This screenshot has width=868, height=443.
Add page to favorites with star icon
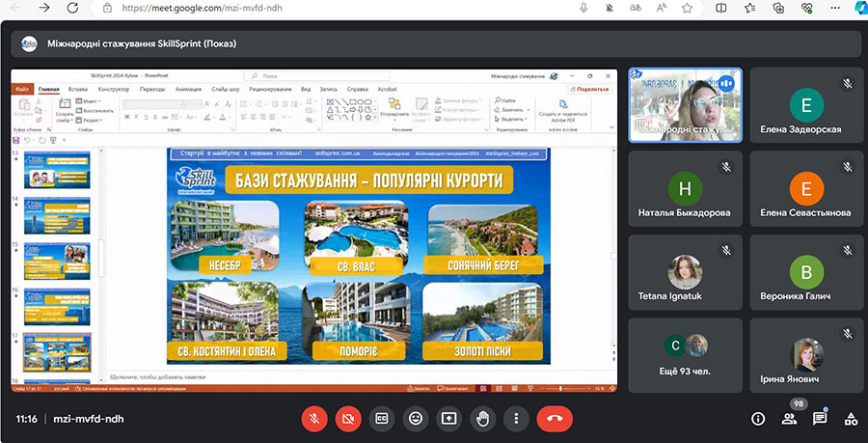click(x=688, y=8)
